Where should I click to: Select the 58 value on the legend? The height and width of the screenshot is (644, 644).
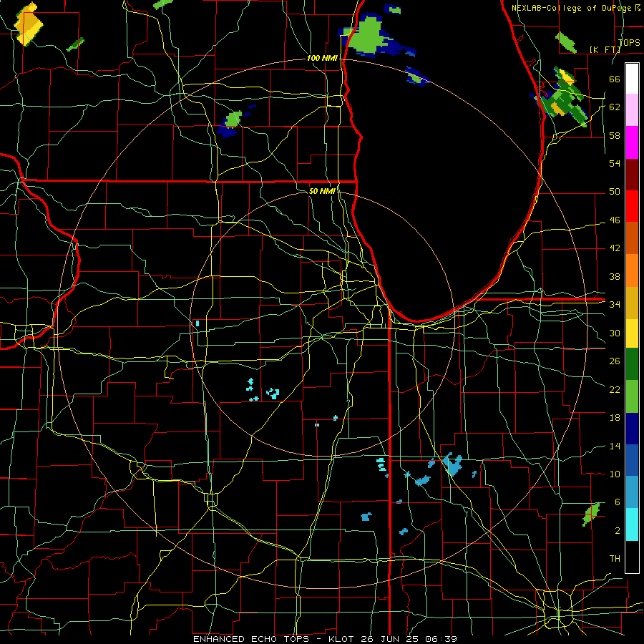pyautogui.click(x=615, y=135)
